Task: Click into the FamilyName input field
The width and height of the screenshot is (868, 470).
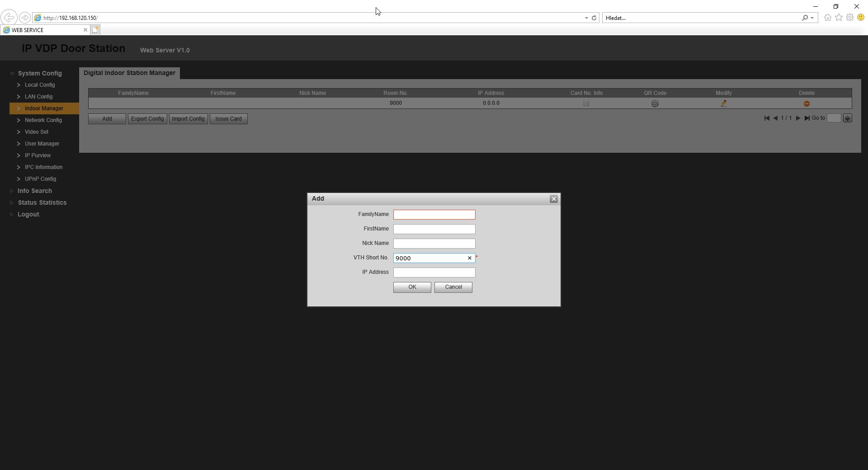Action: (434, 215)
